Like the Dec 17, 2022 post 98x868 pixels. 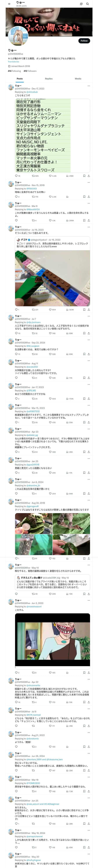click(x=50, y=176)
